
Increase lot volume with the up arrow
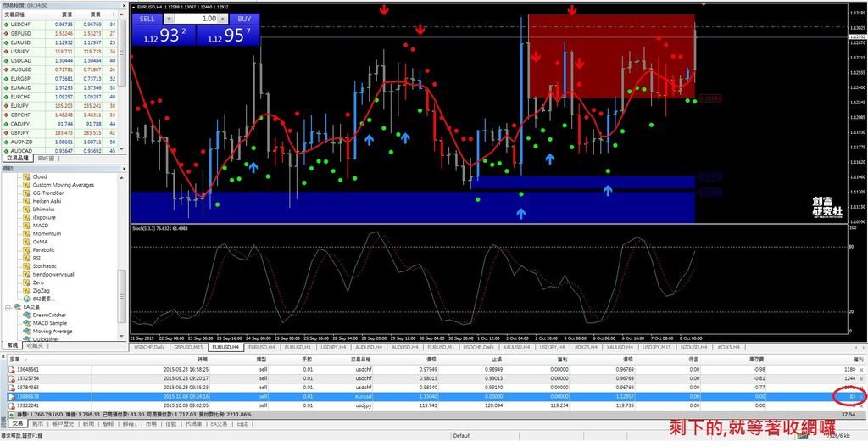click(223, 19)
